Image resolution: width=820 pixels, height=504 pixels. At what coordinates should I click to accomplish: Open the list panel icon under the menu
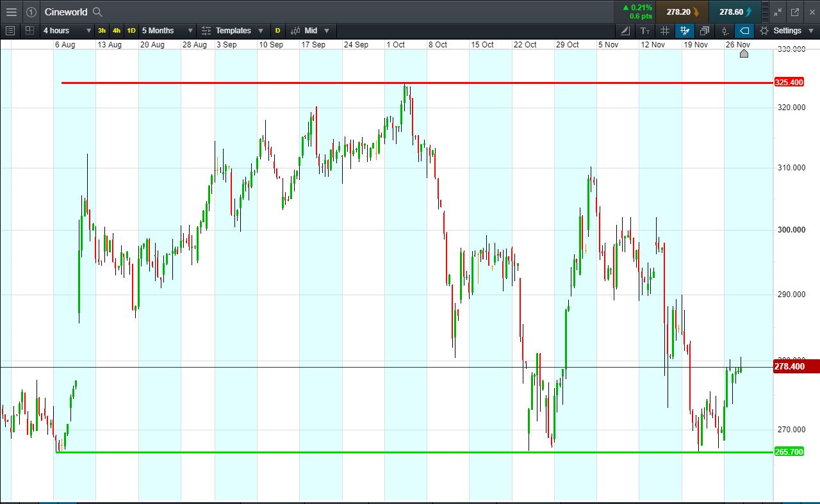pyautogui.click(x=10, y=30)
